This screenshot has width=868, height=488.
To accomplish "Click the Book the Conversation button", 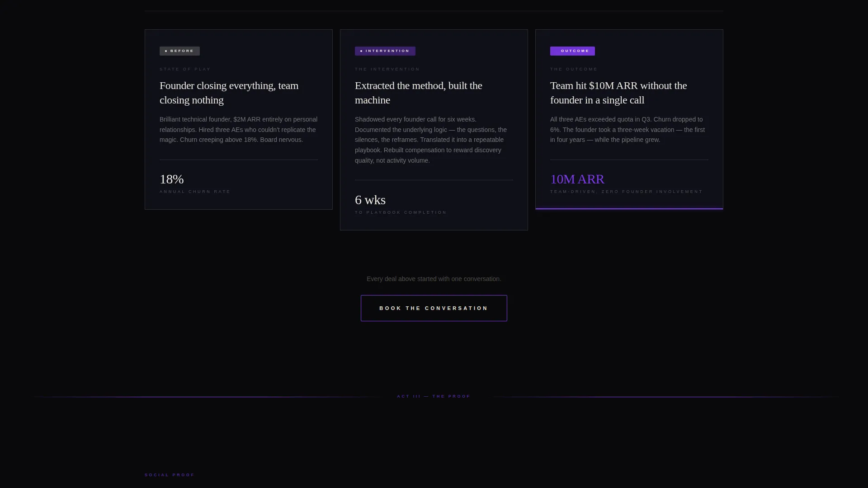I will click(x=434, y=308).
